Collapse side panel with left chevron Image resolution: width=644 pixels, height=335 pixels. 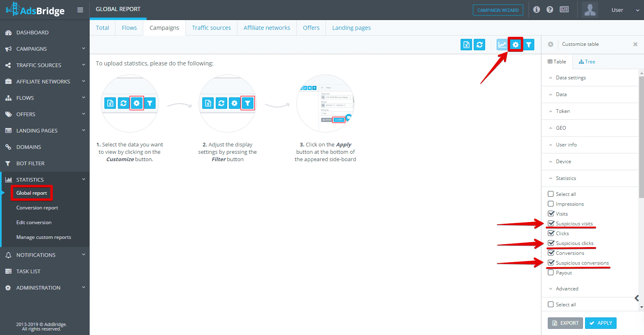point(637,298)
